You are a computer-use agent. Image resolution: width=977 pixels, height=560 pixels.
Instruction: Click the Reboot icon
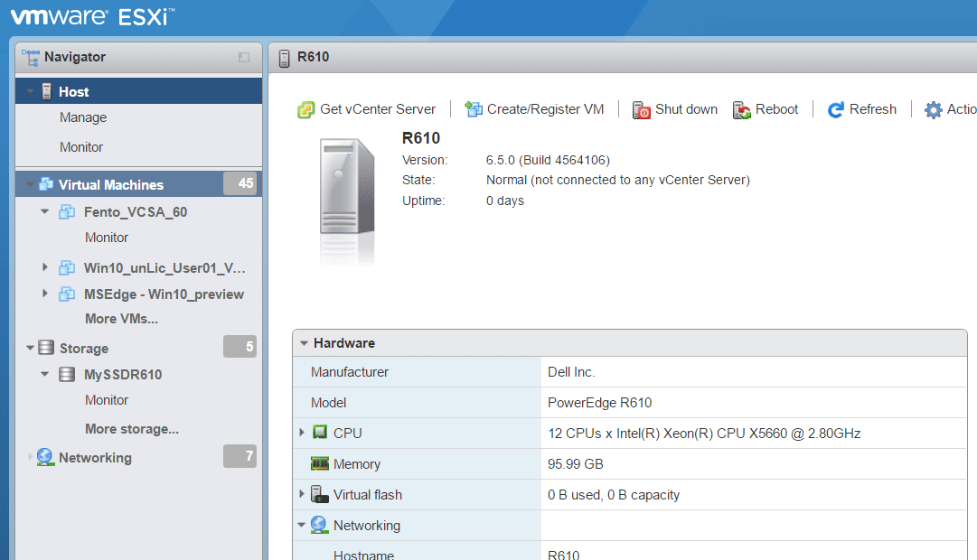[x=741, y=110]
